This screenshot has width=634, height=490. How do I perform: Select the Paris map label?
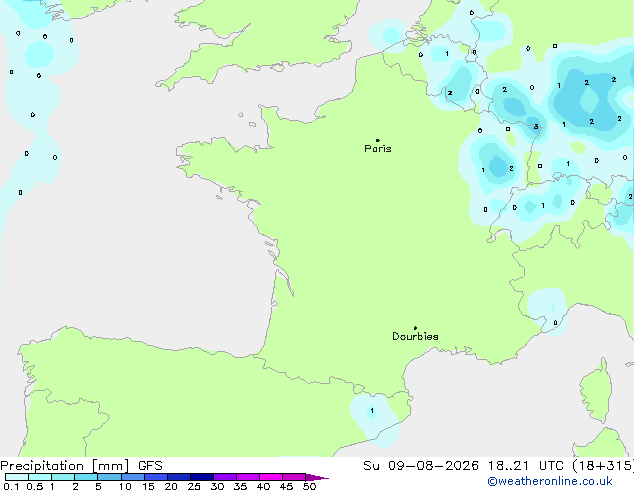[378, 149]
